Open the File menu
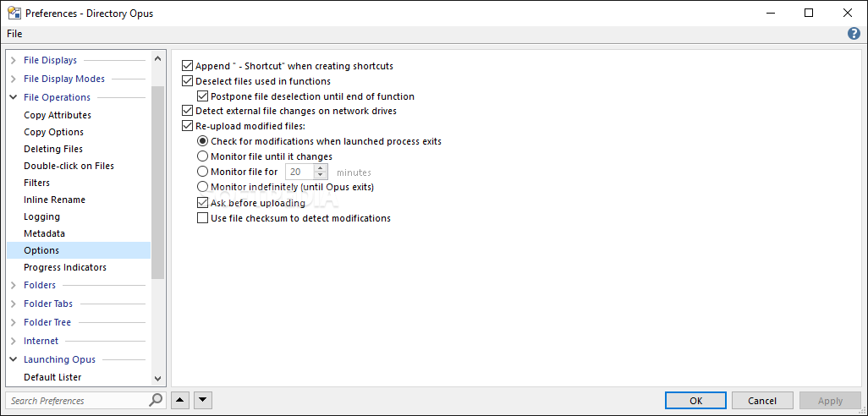The image size is (868, 416). pyautogui.click(x=14, y=34)
